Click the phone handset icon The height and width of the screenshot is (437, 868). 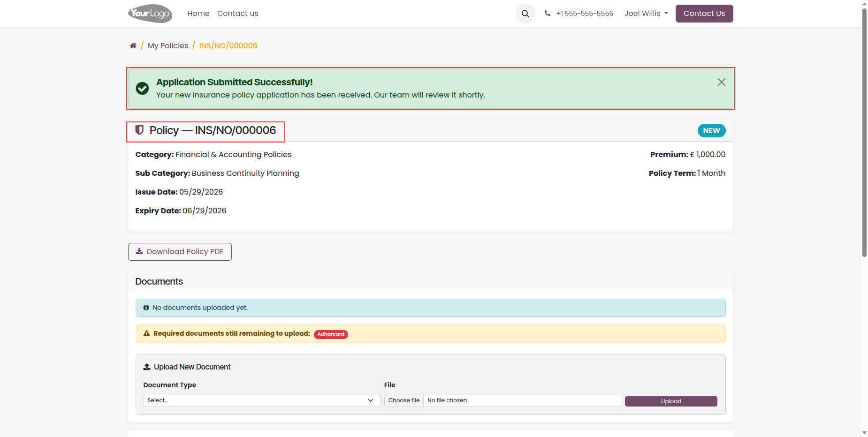[548, 13]
